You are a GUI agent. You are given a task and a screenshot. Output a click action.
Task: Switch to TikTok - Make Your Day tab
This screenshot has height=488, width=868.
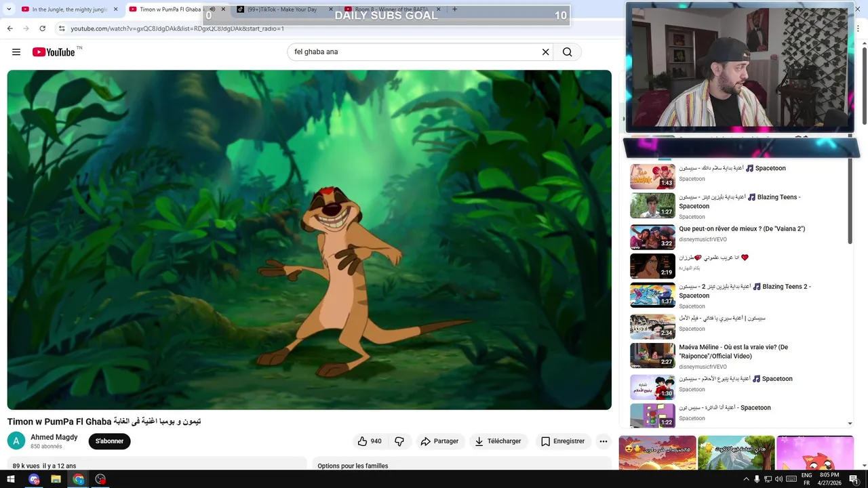(281, 9)
